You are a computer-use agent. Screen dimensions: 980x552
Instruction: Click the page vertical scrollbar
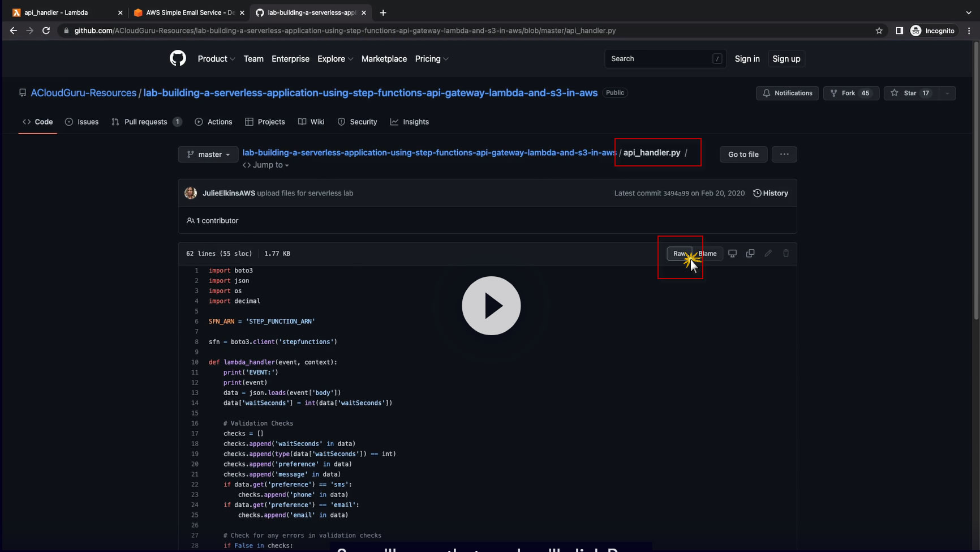point(976,181)
